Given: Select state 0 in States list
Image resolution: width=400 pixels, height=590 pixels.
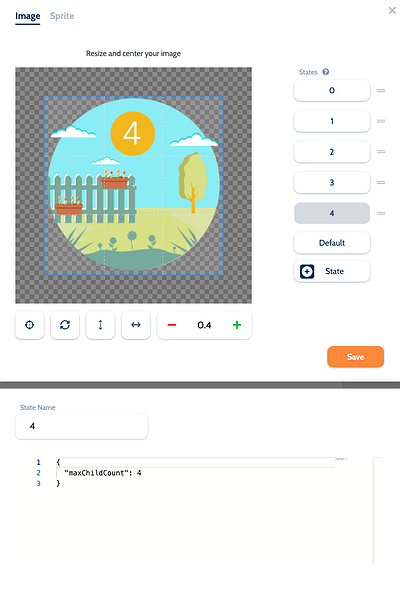Looking at the screenshot, I should (x=332, y=90).
